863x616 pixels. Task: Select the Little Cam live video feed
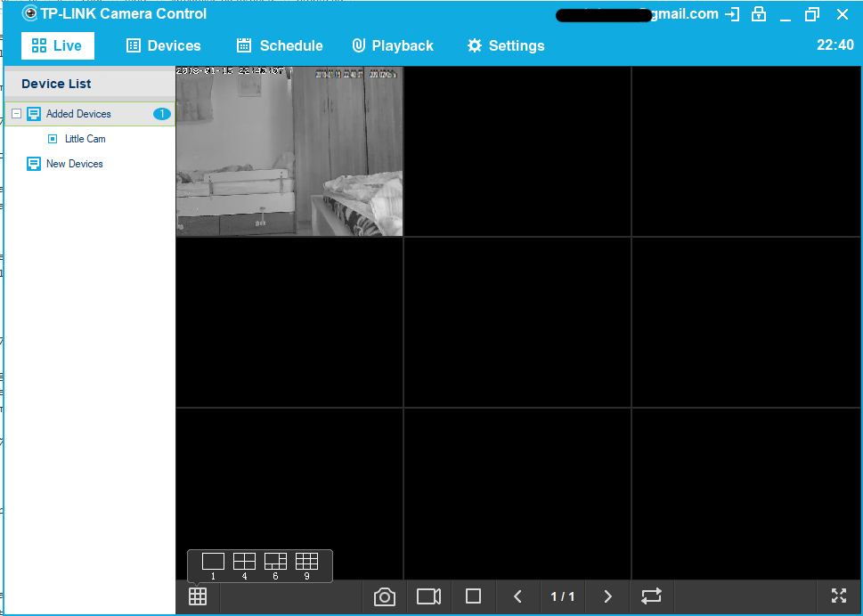click(289, 151)
